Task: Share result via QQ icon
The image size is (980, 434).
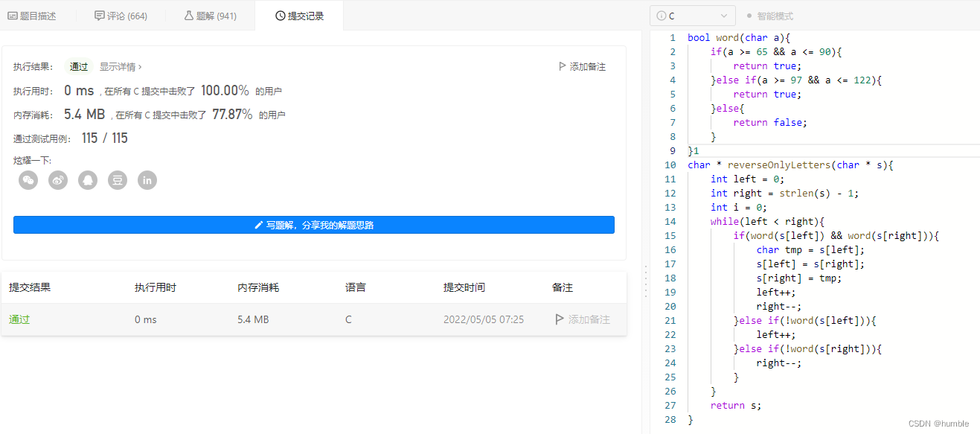Action: (x=88, y=180)
